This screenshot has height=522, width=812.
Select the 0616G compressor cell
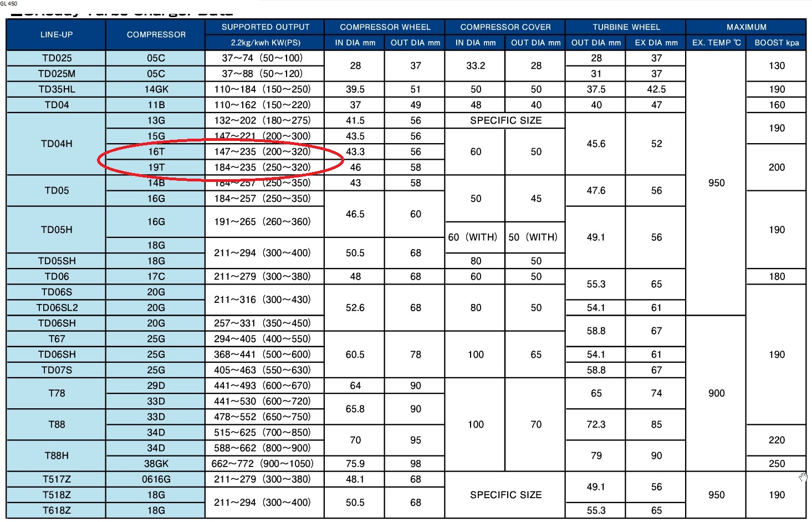156,479
